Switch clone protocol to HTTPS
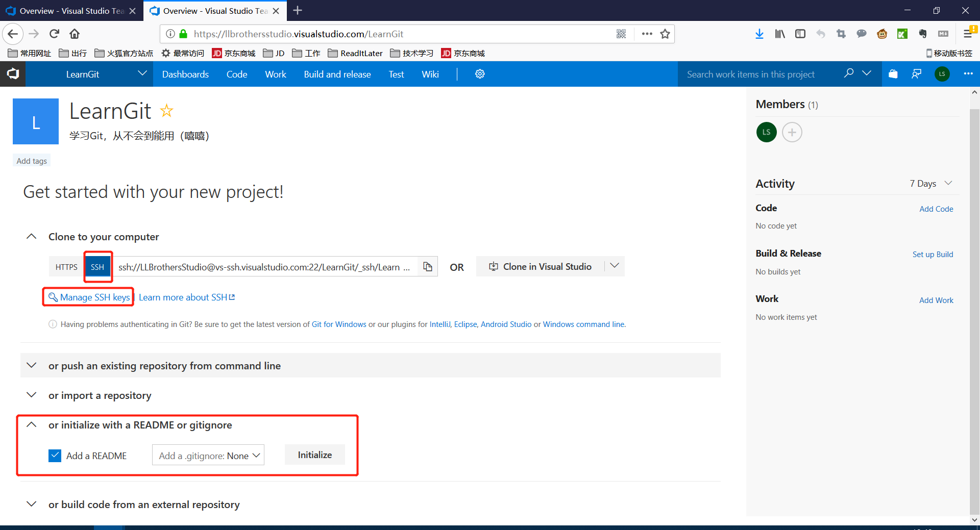This screenshot has height=530, width=980. pyautogui.click(x=66, y=267)
